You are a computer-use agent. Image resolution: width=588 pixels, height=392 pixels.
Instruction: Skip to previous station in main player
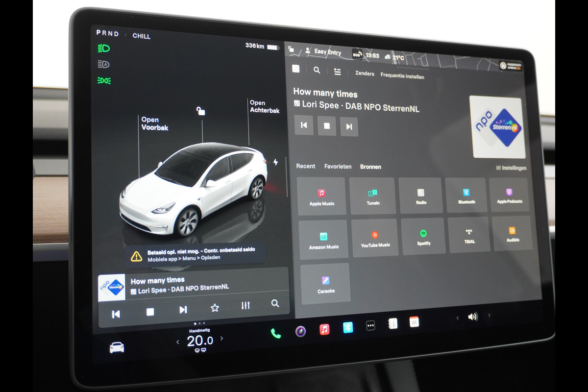pyautogui.click(x=304, y=125)
